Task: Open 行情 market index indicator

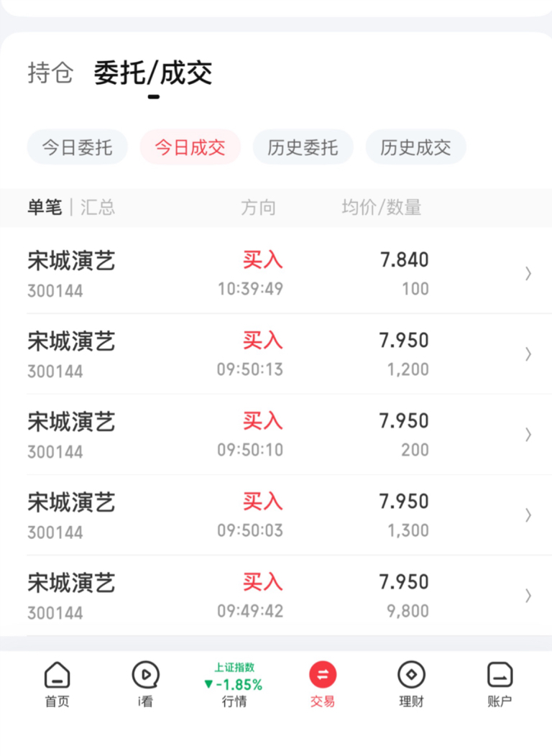Action: click(x=234, y=684)
